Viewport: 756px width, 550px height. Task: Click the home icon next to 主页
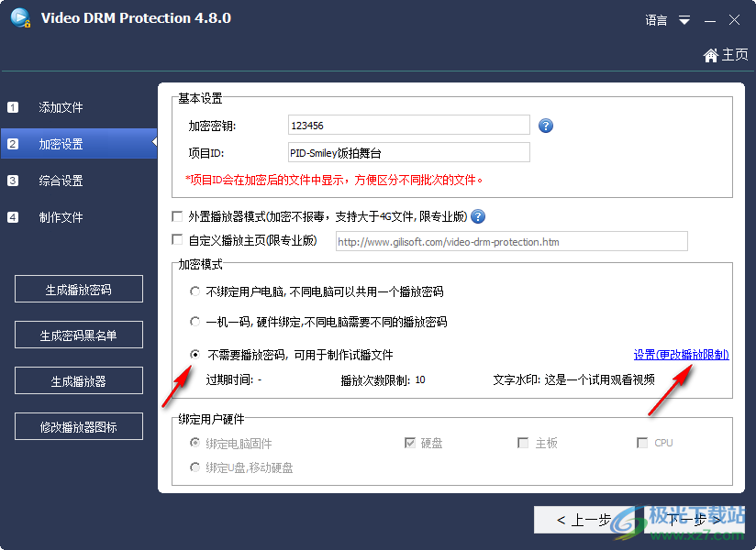[x=710, y=55]
